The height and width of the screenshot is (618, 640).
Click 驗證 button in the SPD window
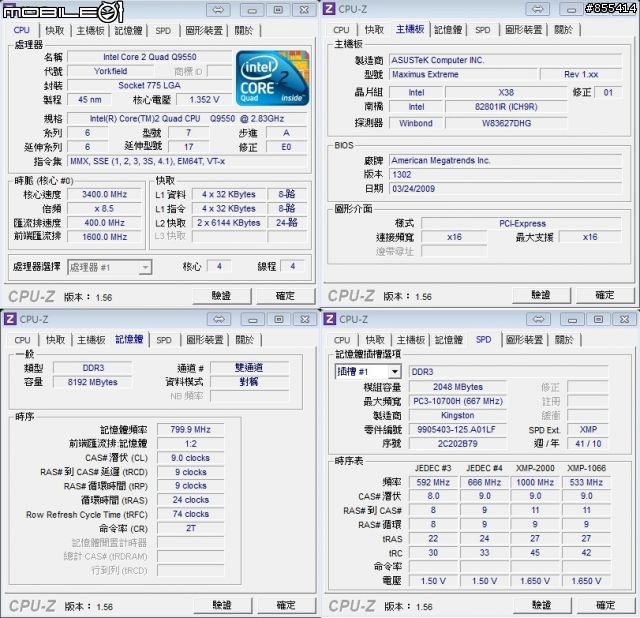pyautogui.click(x=542, y=605)
